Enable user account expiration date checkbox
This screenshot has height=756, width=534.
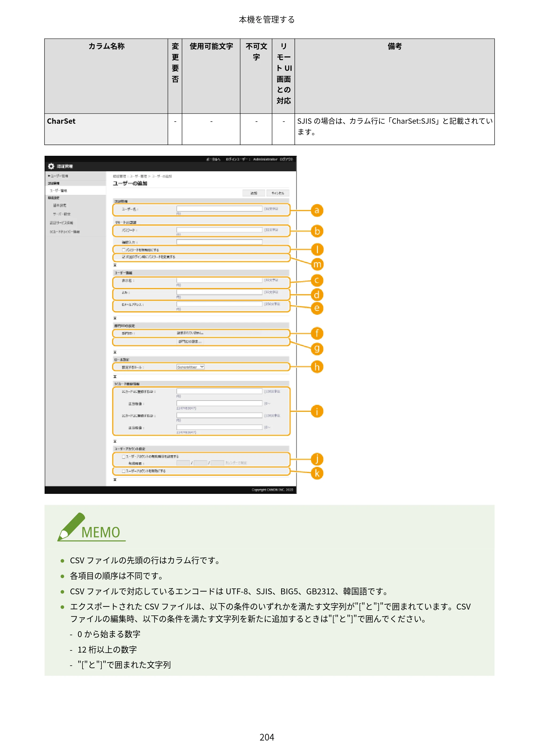coord(124,457)
